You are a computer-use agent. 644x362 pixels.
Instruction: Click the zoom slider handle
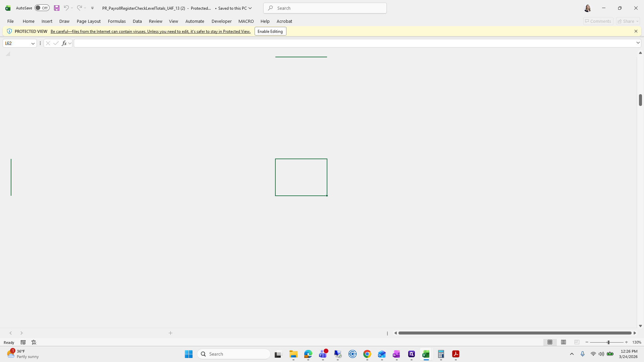coord(608,342)
